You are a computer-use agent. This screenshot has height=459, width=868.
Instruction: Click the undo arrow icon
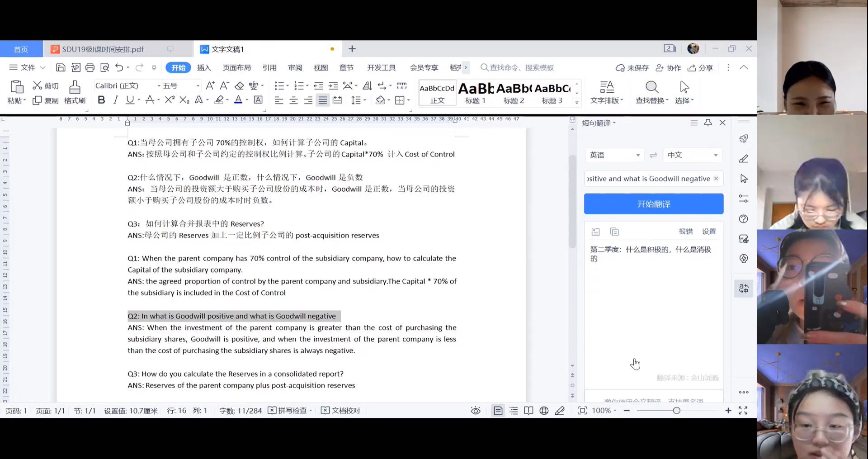point(119,68)
